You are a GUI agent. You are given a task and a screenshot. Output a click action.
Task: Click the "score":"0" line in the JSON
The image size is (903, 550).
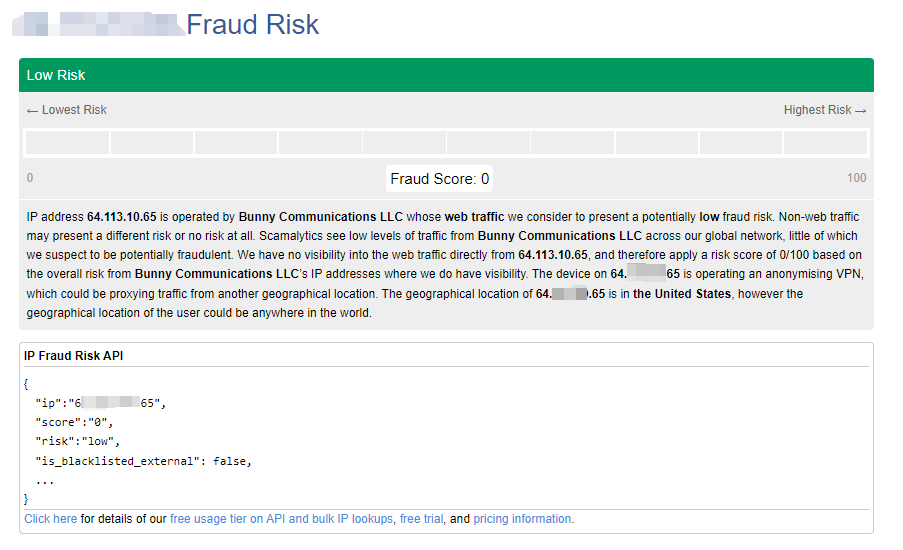(x=74, y=422)
